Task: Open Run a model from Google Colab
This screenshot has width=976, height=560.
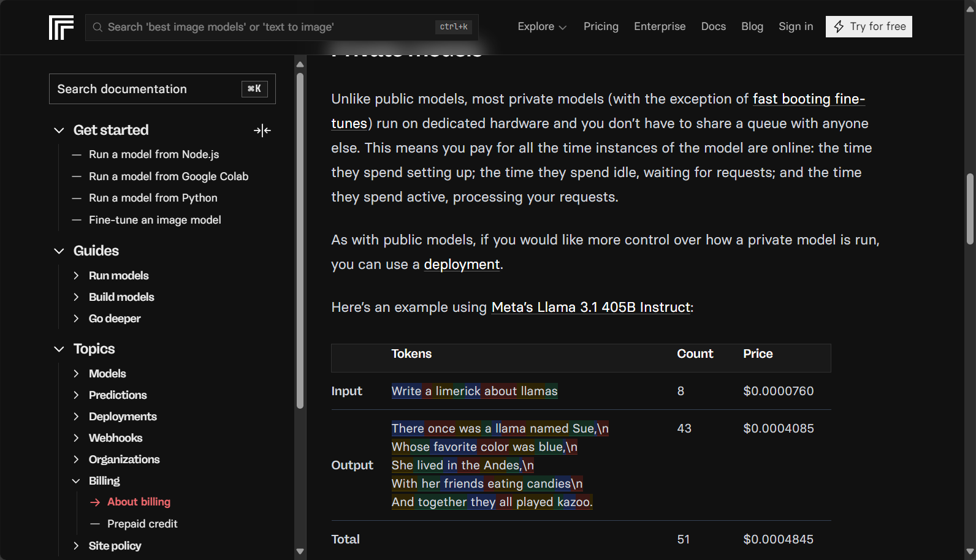Action: pyautogui.click(x=169, y=176)
